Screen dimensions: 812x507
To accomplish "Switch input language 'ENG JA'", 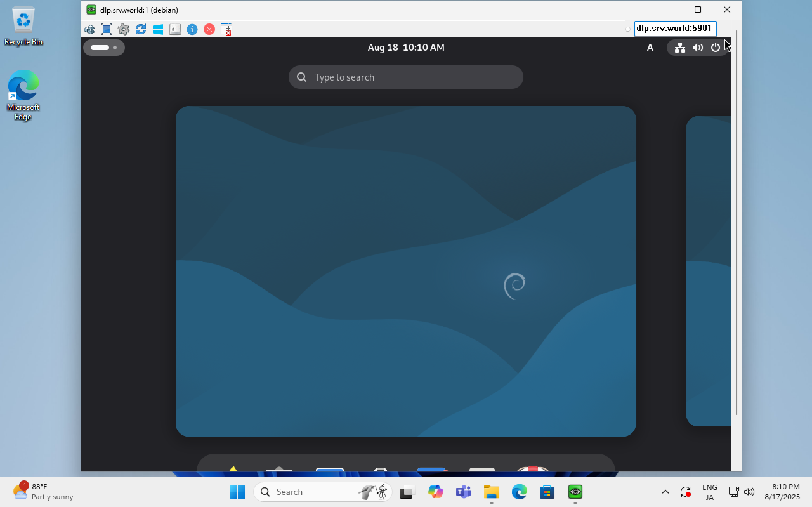I will [x=710, y=492].
